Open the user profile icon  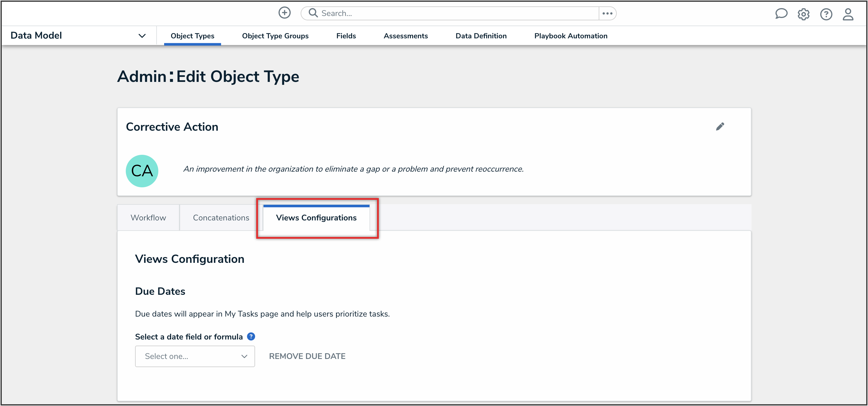pos(848,14)
